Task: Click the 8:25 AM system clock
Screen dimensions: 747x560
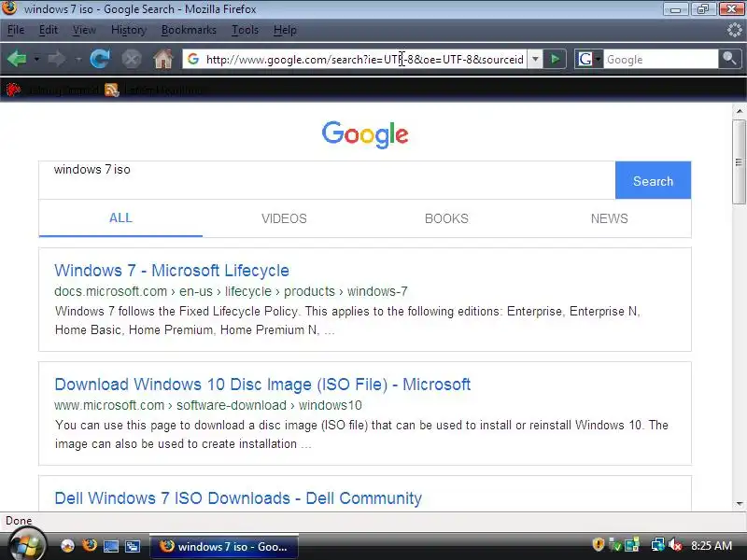Action: click(x=712, y=545)
